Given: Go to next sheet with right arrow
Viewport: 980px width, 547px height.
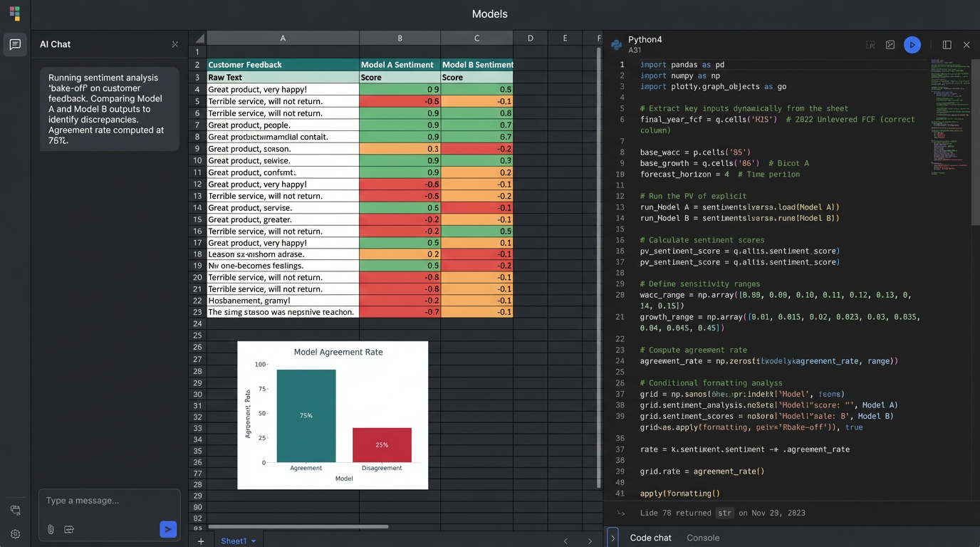Looking at the screenshot, I should [x=590, y=541].
